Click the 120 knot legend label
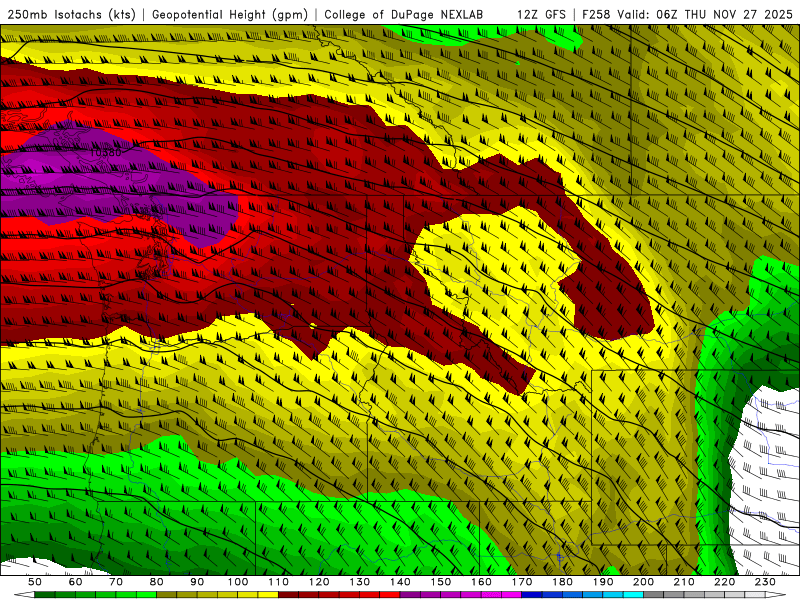This screenshot has width=800, height=600. pos(319,582)
